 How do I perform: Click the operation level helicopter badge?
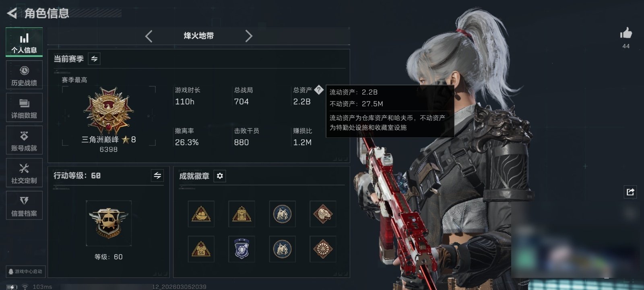pyautogui.click(x=109, y=223)
